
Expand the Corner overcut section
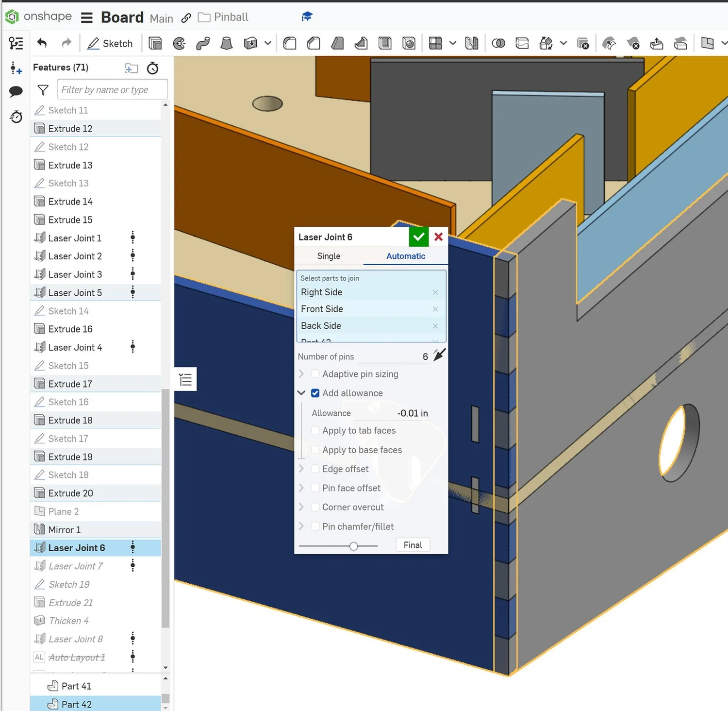302,507
